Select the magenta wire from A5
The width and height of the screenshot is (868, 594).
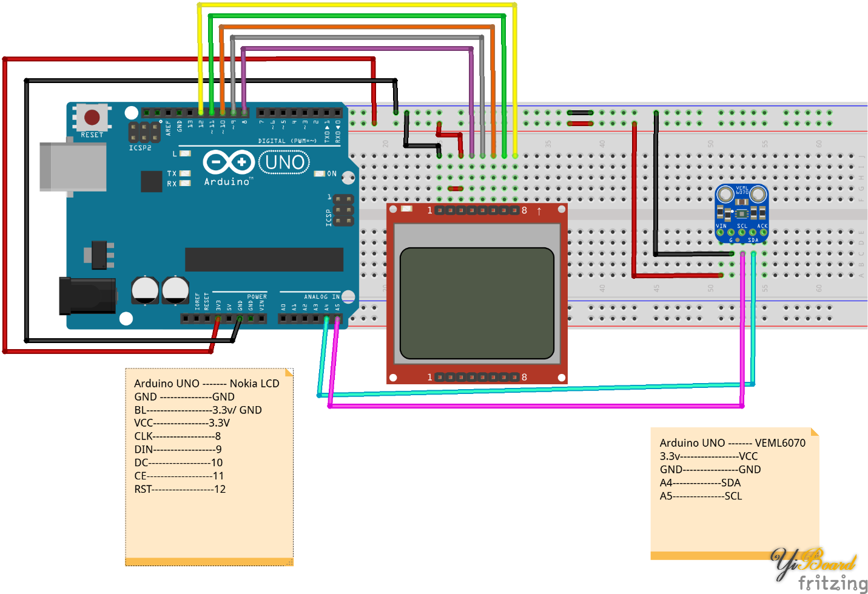click(x=534, y=405)
